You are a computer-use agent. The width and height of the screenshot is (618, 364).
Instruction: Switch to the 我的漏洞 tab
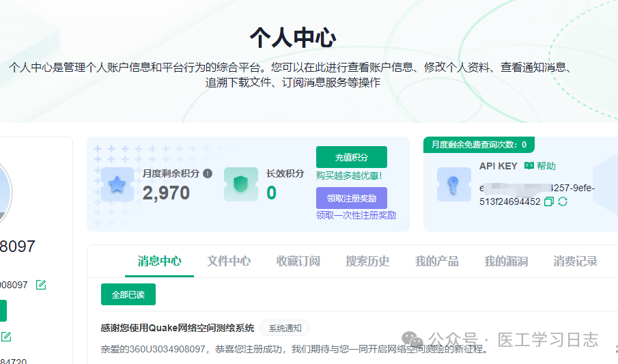[506, 261]
